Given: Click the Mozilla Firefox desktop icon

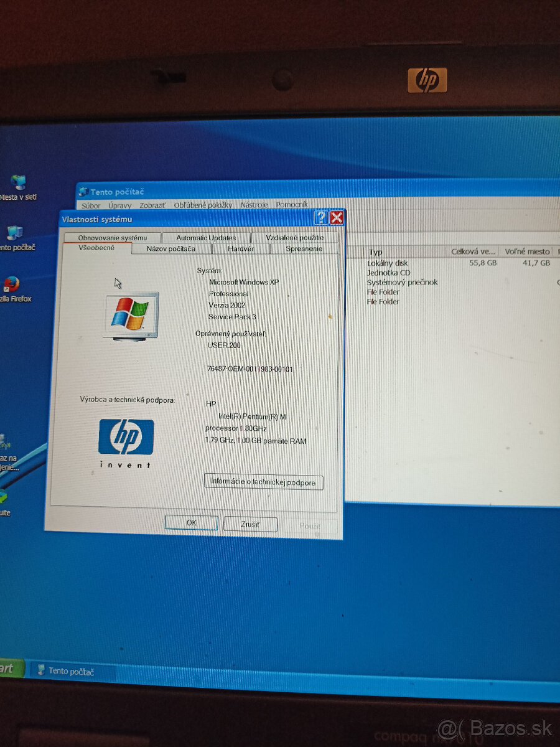Looking at the screenshot, I should 13,289.
